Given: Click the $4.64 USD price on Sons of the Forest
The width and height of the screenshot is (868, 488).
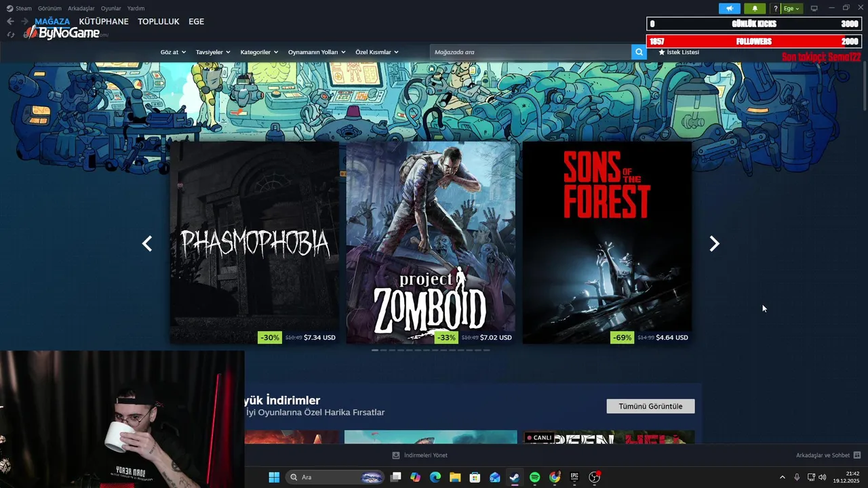Looking at the screenshot, I should [672, 338].
